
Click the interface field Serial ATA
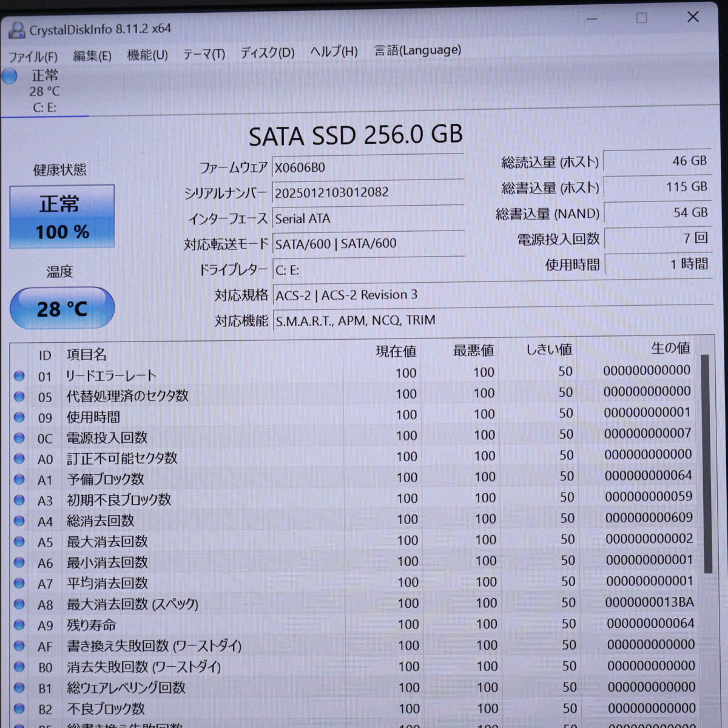coord(368,218)
